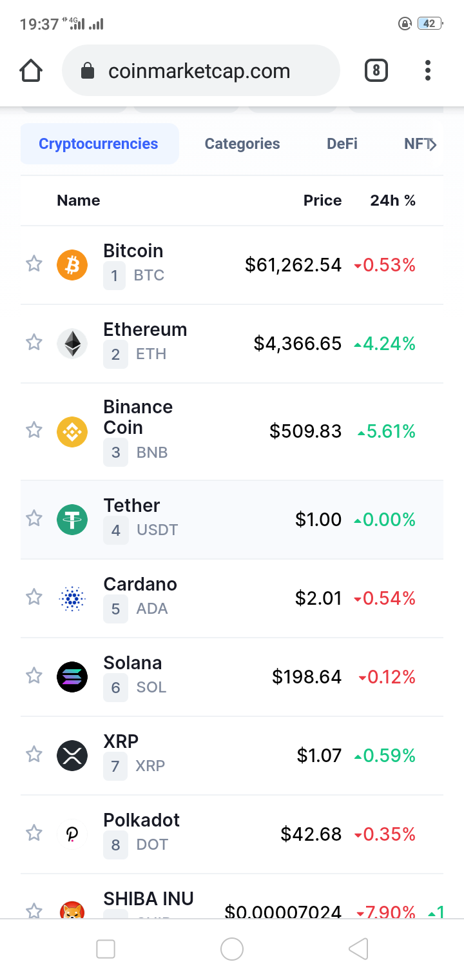
Task: Add Bitcoin to watchlist with its star
Action: tap(34, 264)
